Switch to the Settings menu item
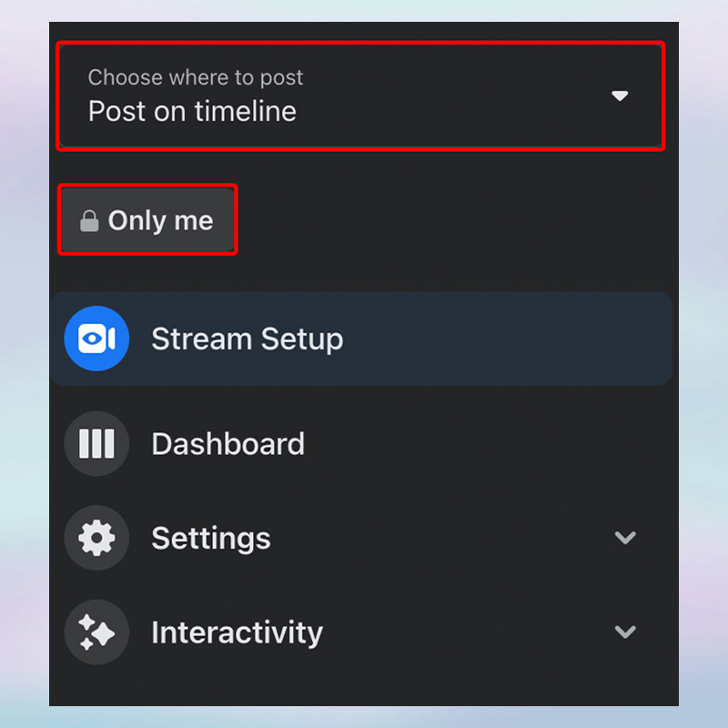The height and width of the screenshot is (728, 728). (210, 538)
